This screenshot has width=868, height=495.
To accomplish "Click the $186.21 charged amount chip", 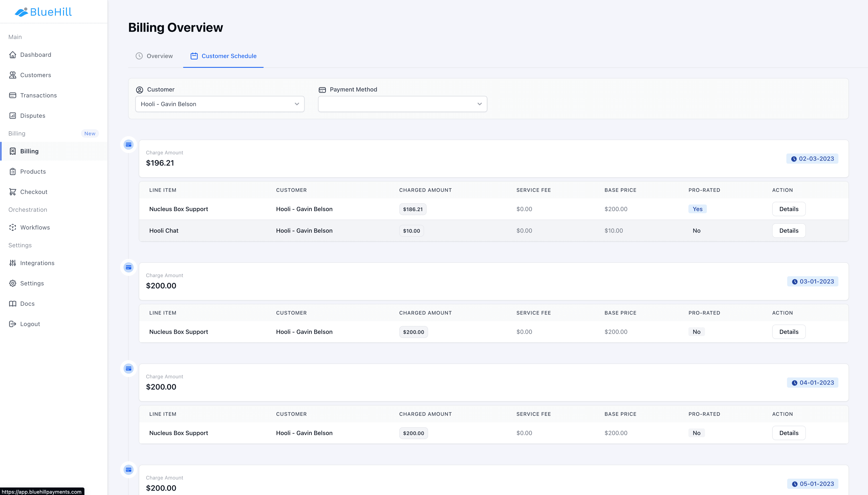I will 413,209.
